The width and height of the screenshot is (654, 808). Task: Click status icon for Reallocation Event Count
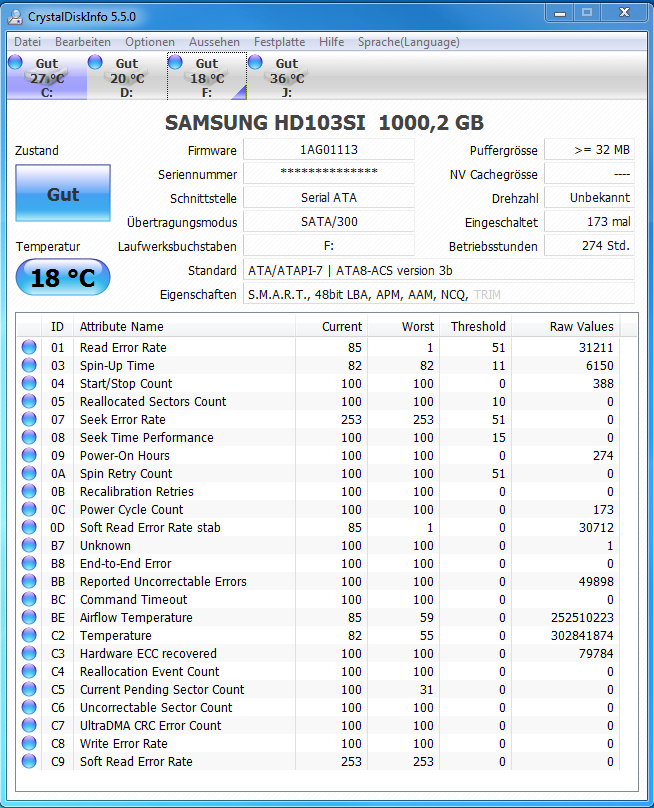(x=29, y=671)
